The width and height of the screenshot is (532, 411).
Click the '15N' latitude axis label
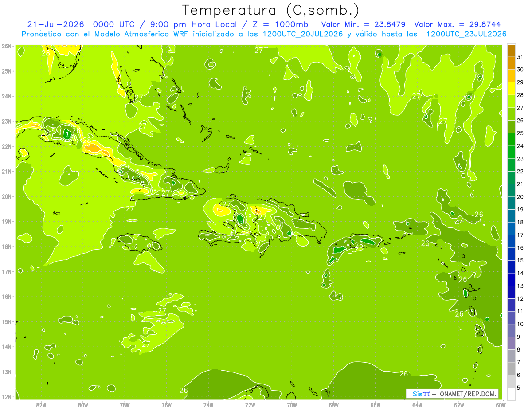coord(7,321)
